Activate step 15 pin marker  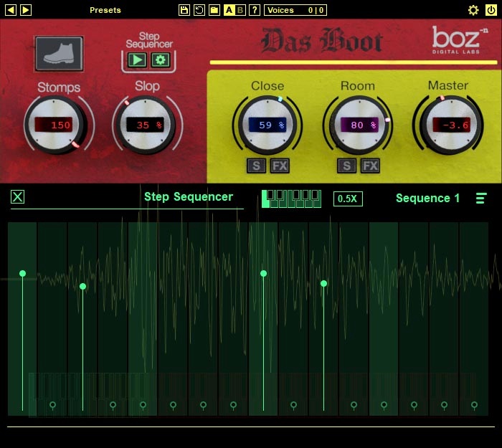444,406
